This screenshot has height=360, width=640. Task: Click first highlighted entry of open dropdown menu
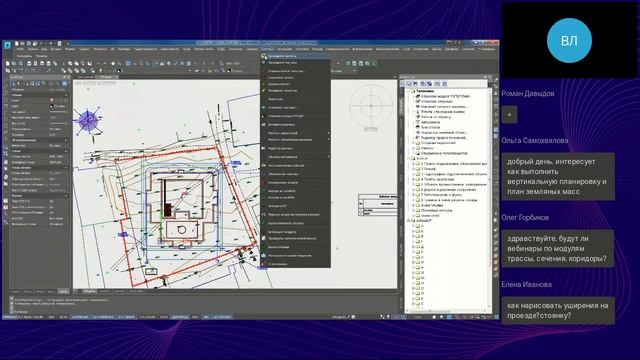(296, 56)
